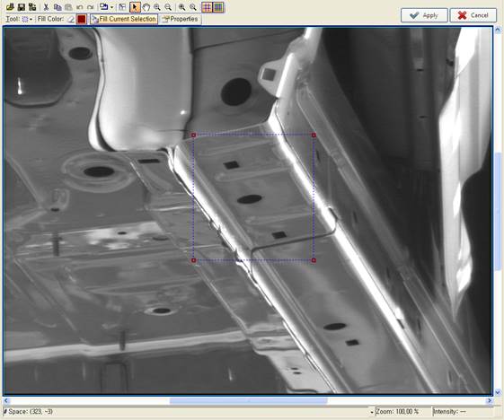Save the image with the floppy icon
504x420 pixels.
tap(22, 7)
